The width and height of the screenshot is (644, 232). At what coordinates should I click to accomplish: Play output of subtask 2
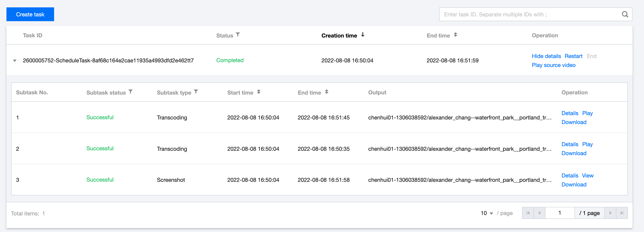pos(587,144)
